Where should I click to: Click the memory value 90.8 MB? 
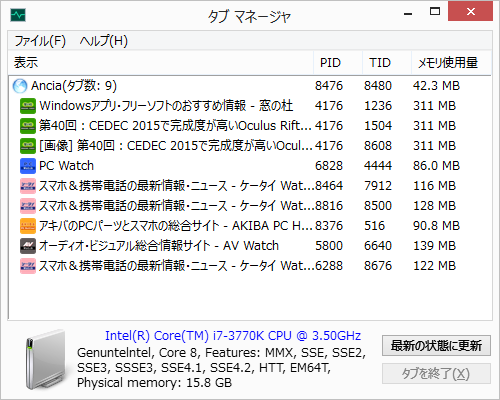point(436,226)
